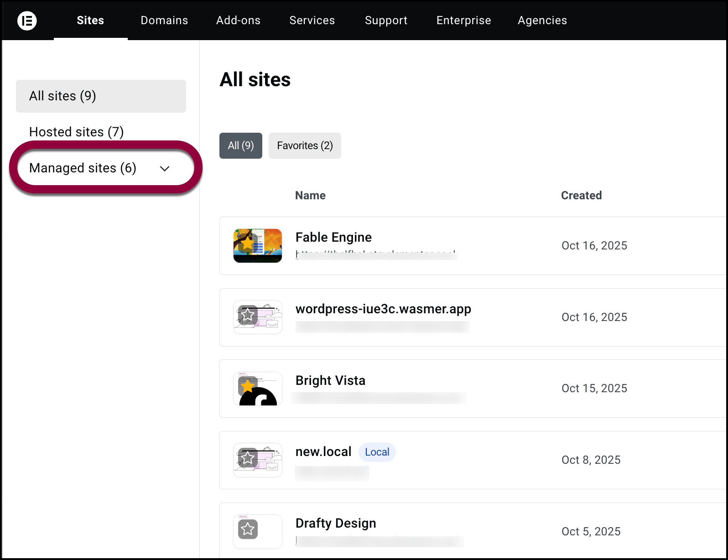728x560 pixels.
Task: Open the Domains menu item
Action: pyautogui.click(x=164, y=21)
